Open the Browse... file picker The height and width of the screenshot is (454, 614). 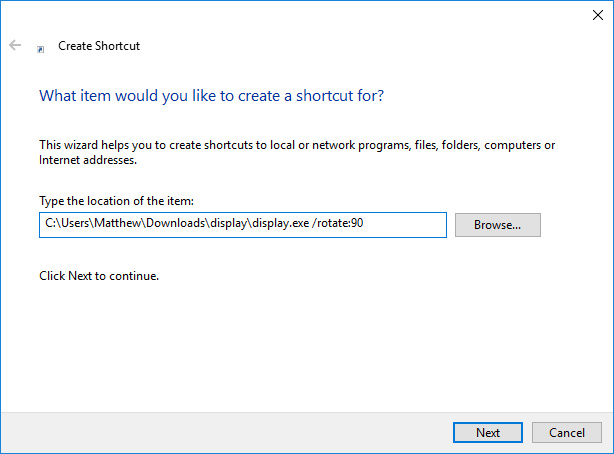point(497,225)
